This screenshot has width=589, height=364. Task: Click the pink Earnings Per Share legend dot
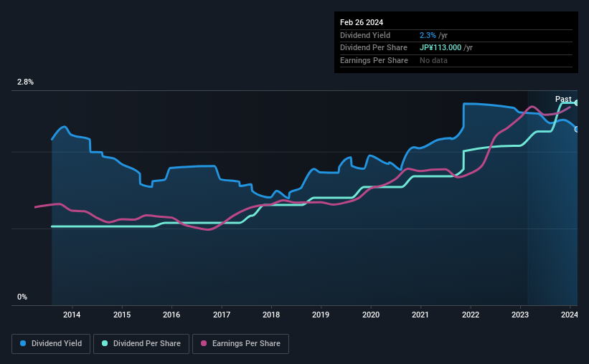[x=204, y=343]
